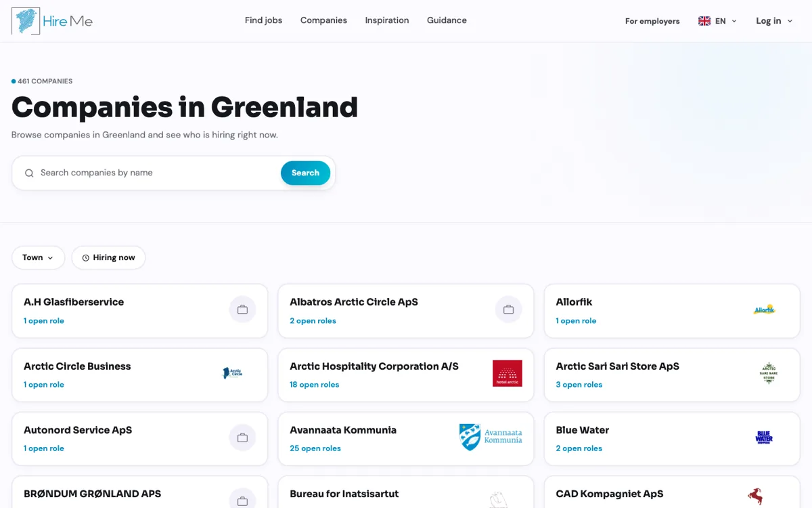This screenshot has height=508, width=812.
Task: View Arctic Circle Business's 1 open role
Action: pyautogui.click(x=44, y=385)
